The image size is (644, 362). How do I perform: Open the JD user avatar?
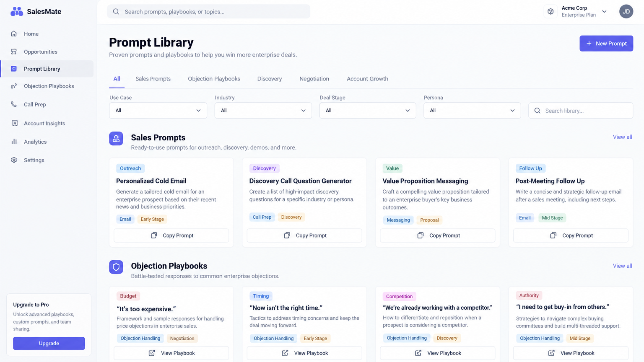pyautogui.click(x=626, y=11)
